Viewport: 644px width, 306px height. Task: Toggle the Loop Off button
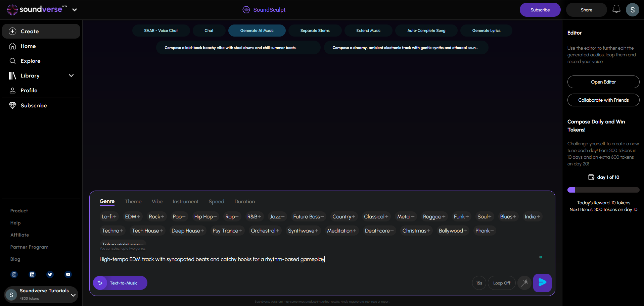pyautogui.click(x=502, y=283)
